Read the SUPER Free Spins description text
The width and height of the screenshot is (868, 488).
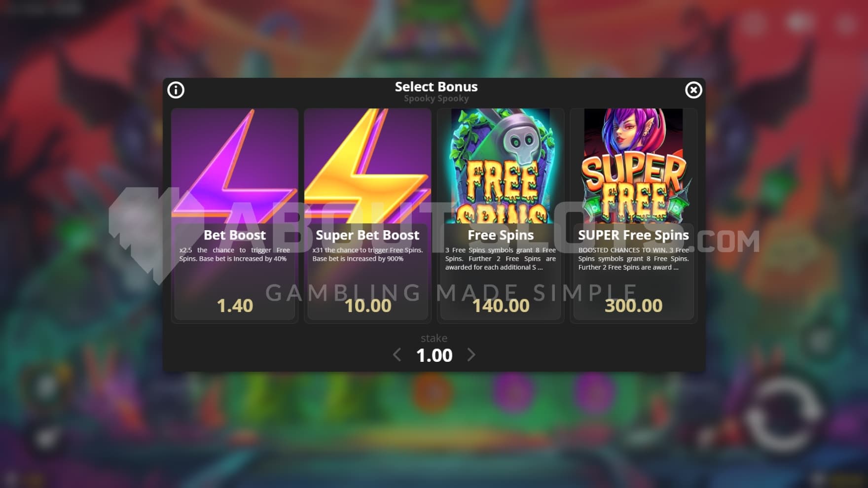634,259
